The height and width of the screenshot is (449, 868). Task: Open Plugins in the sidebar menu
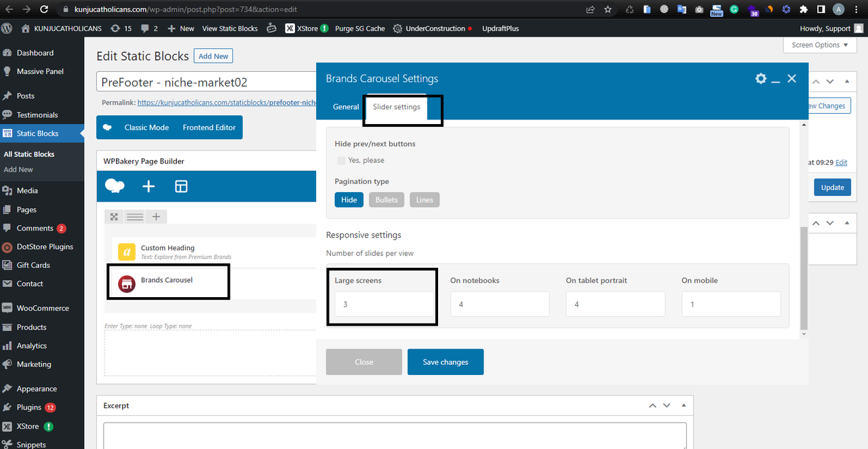(29, 408)
